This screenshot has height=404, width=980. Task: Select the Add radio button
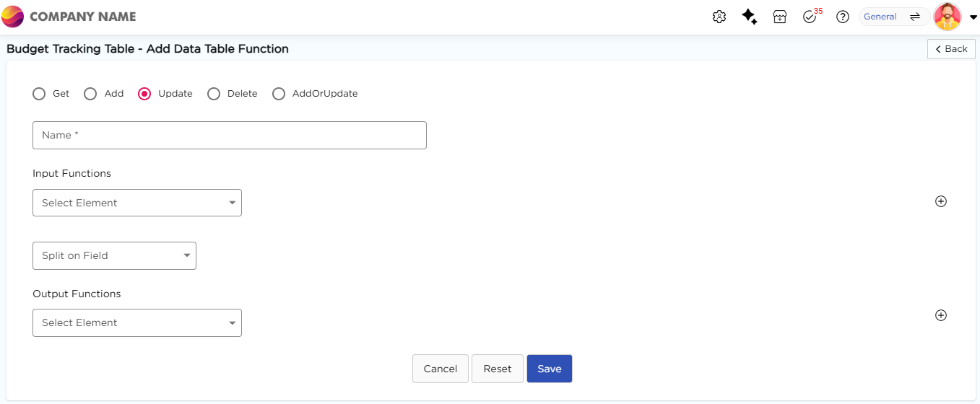tap(90, 94)
